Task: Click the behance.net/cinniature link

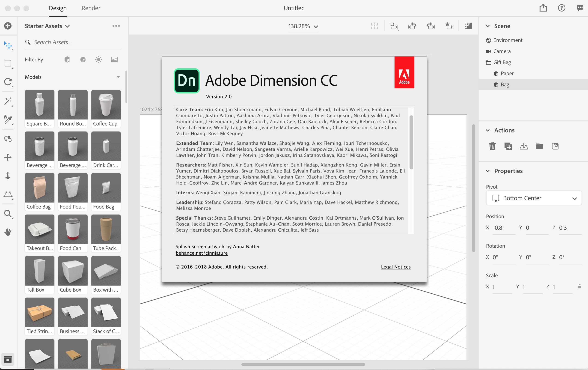Action: click(x=202, y=253)
